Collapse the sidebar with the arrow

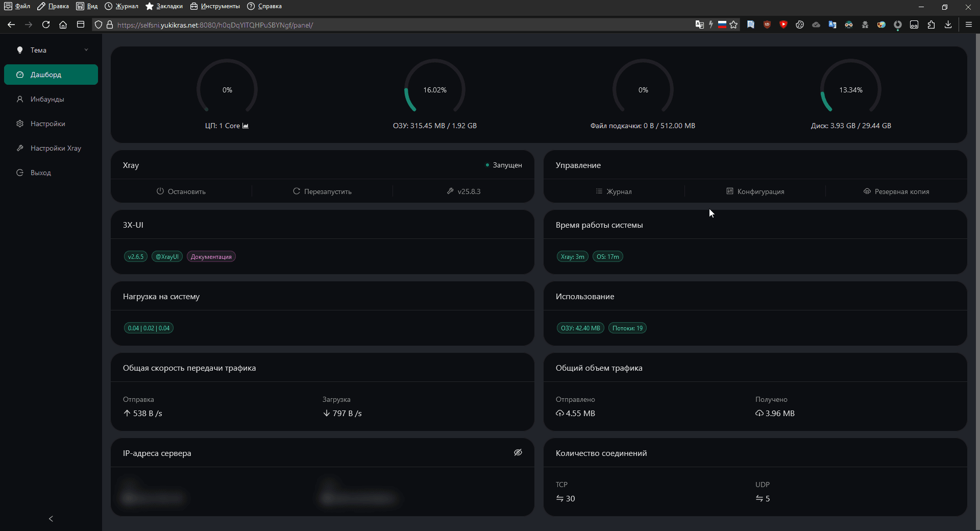click(51, 519)
